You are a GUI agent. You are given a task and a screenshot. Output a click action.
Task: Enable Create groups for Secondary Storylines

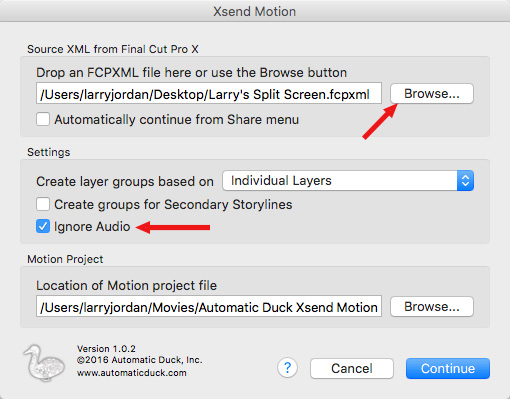pos(43,204)
